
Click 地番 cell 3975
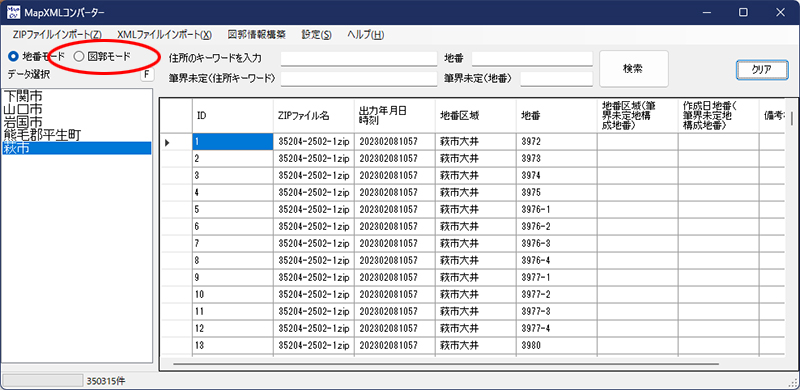click(557, 193)
